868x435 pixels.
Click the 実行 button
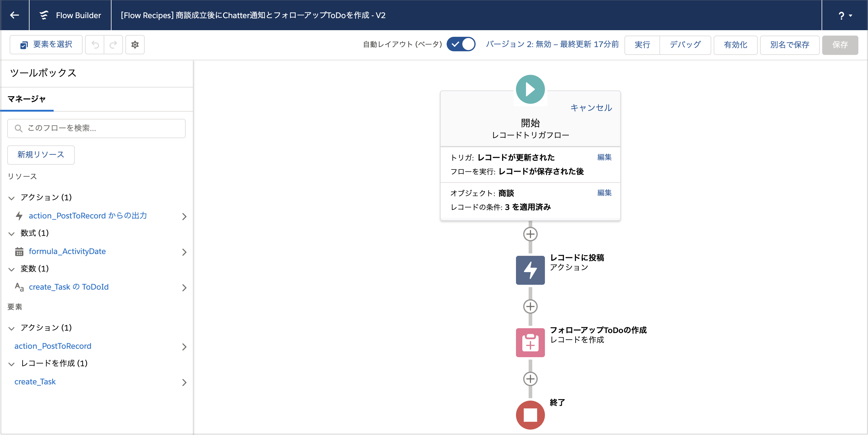(x=642, y=45)
